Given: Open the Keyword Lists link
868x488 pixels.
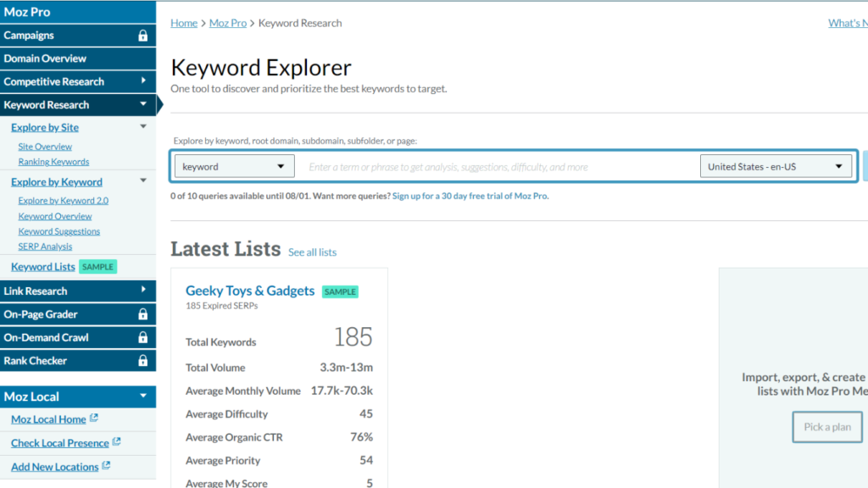Looking at the screenshot, I should (x=42, y=267).
